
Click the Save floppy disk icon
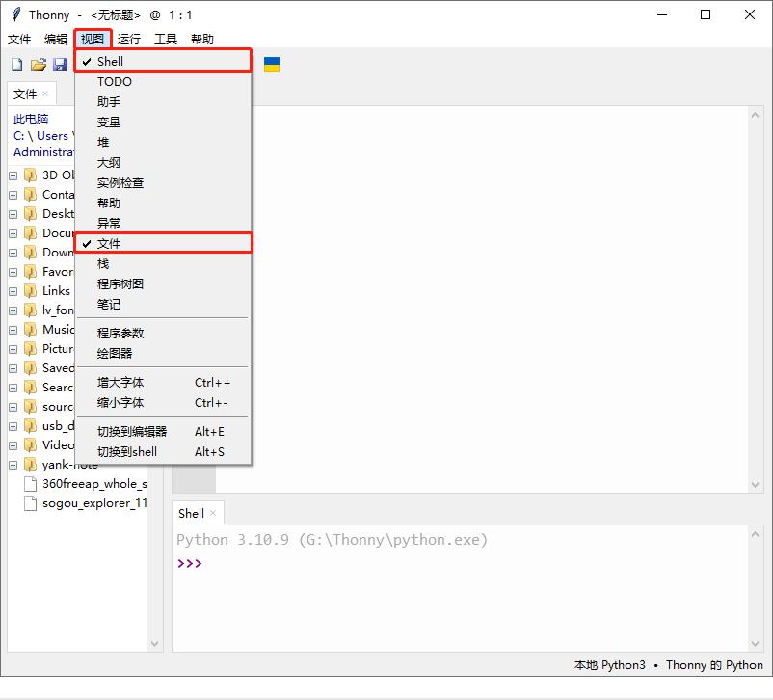[x=60, y=65]
